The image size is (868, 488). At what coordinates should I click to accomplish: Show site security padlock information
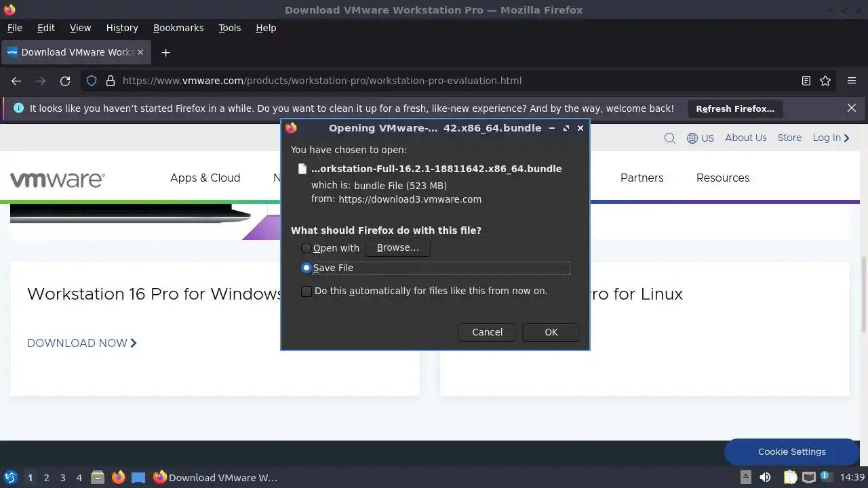pyautogui.click(x=111, y=81)
